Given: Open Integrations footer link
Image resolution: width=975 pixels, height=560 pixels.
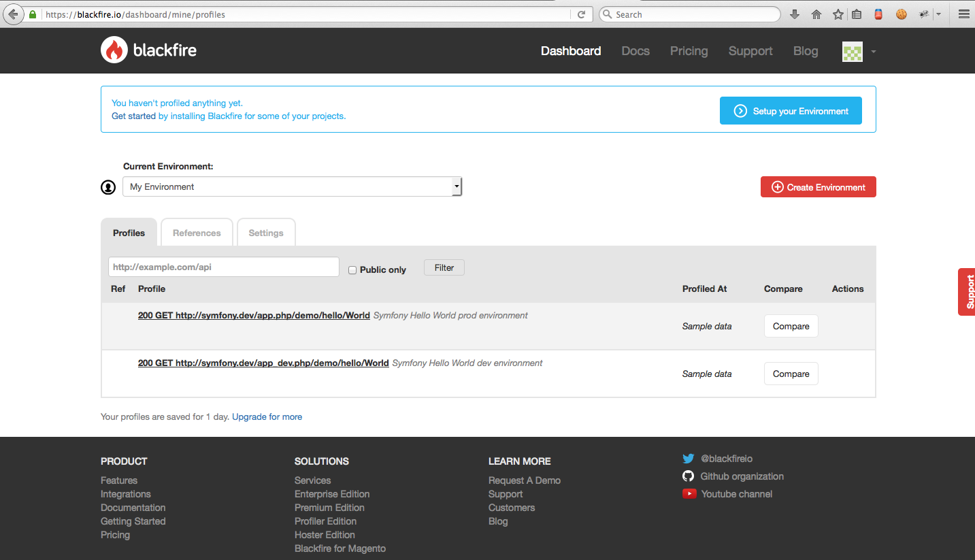Looking at the screenshot, I should (x=126, y=494).
